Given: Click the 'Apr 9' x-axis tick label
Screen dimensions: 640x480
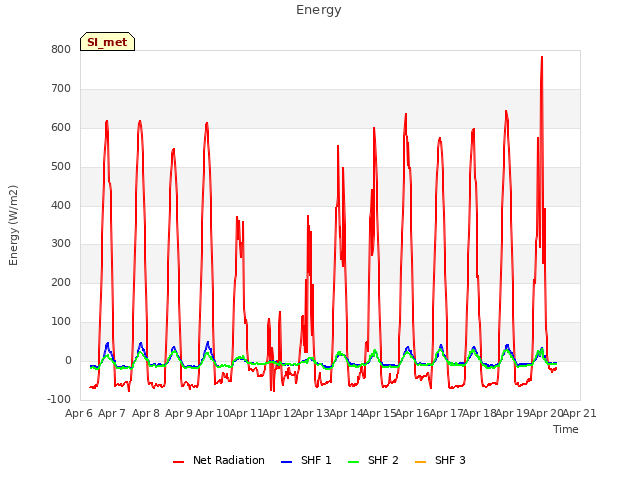Looking at the screenshot, I should [x=179, y=413].
